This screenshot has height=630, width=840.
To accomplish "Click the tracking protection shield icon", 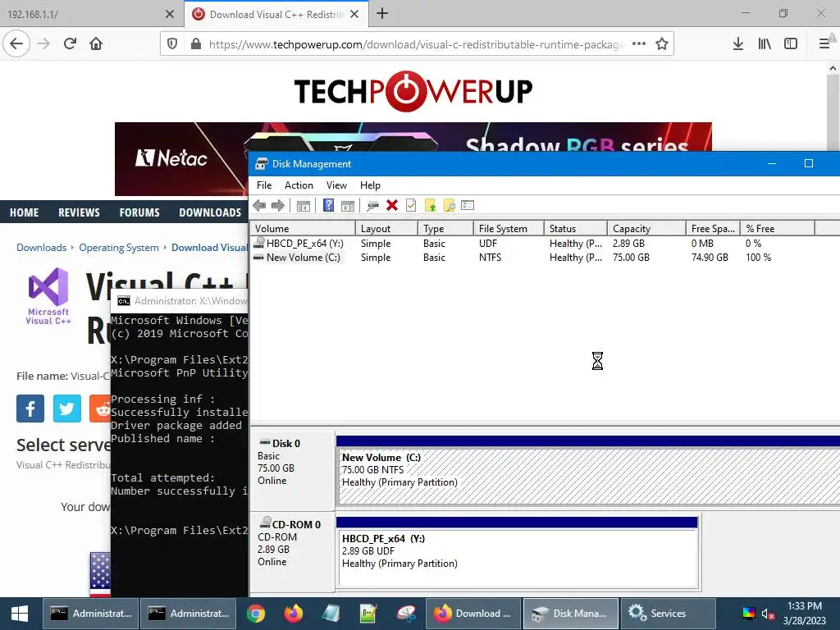I will [172, 44].
